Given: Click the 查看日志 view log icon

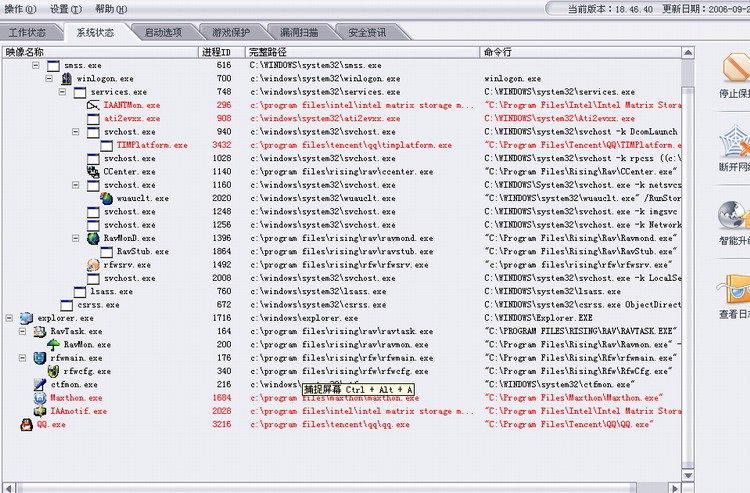Looking at the screenshot, I should tap(734, 289).
